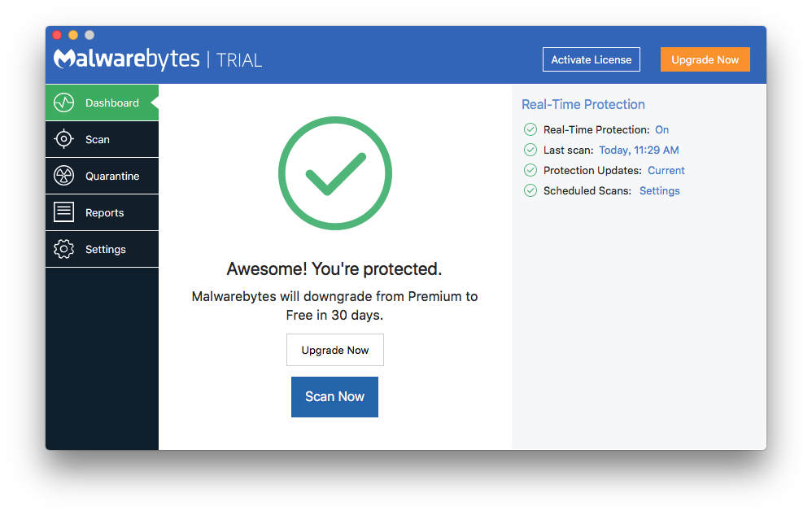812x515 pixels.
Task: Click the TRIAL label in header
Action: coord(239,60)
